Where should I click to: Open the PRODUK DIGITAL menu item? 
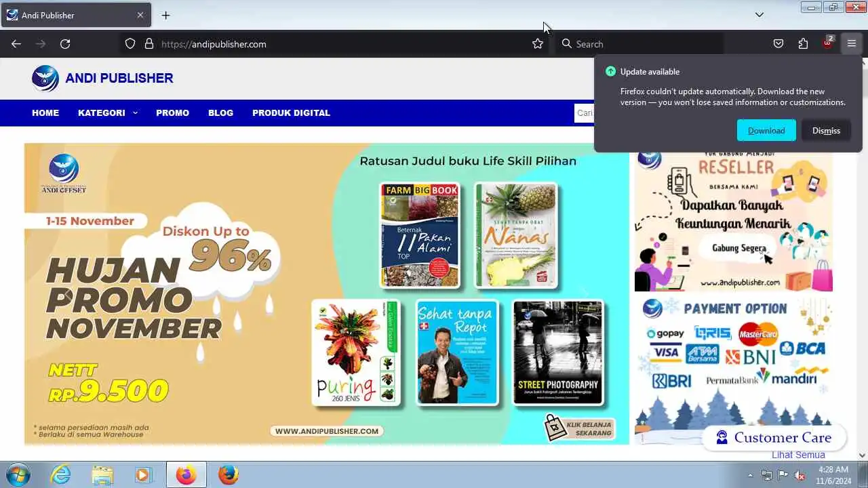(x=291, y=113)
